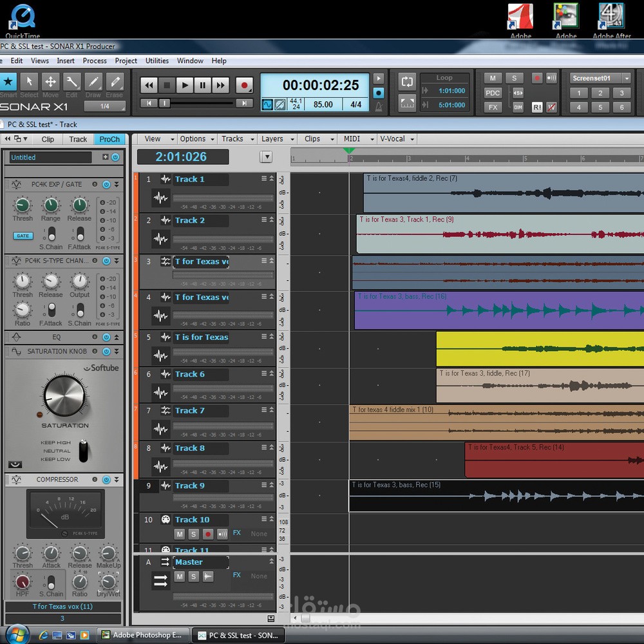Start playback with the Play button

185,86
